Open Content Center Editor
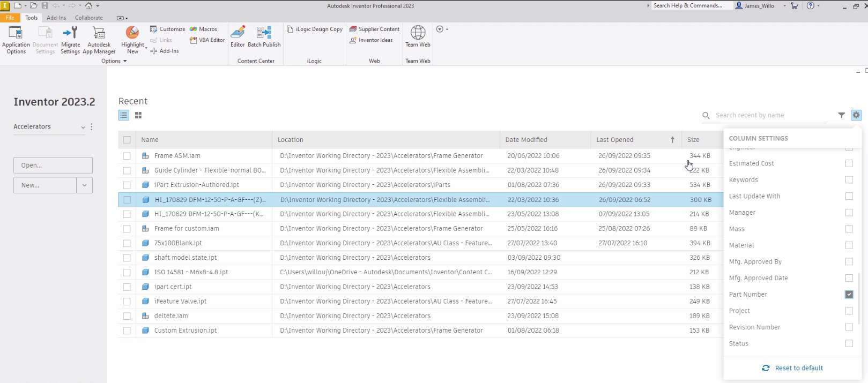The width and height of the screenshot is (868, 383). click(238, 36)
